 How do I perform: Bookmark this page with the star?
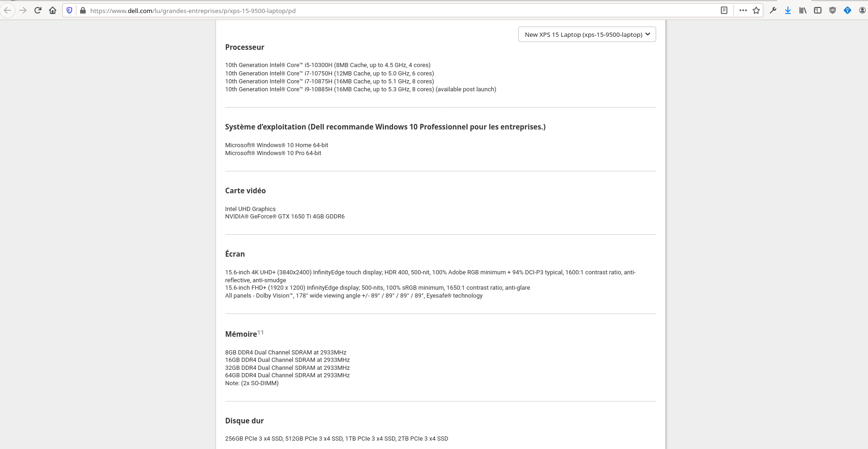point(756,10)
